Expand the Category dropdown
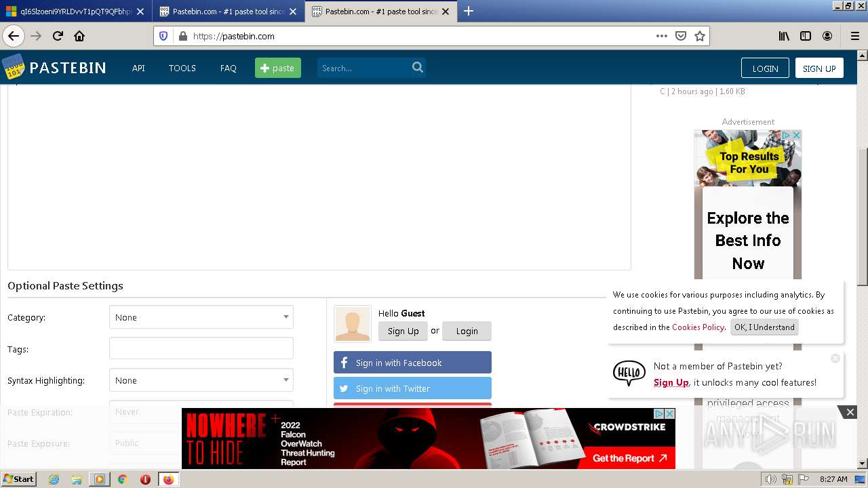 click(x=201, y=317)
